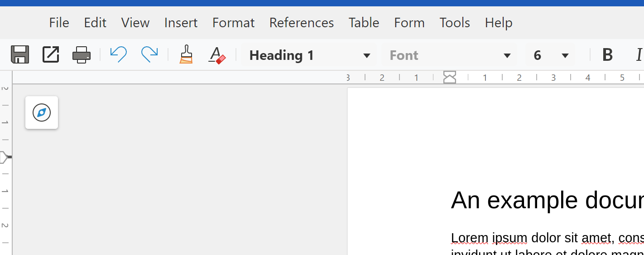Click the Save floppy disk icon

pyautogui.click(x=20, y=55)
